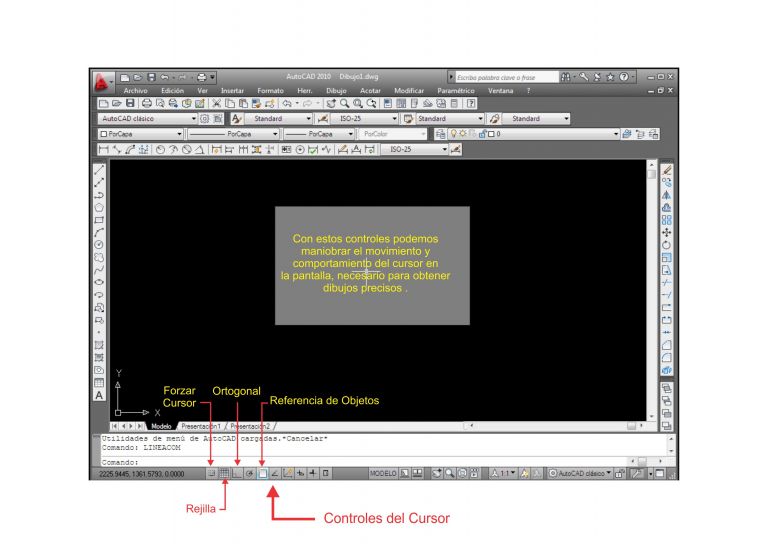Viewport: 770px width, 544px height.
Task: Open the PorCapa linetype dropdown
Action: pyautogui.click(x=234, y=134)
